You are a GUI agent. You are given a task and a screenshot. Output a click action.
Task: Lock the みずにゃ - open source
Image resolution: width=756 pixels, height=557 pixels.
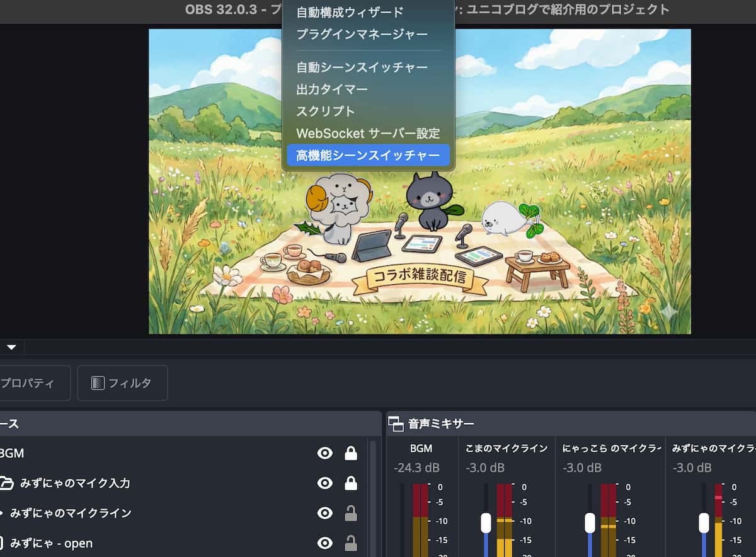coord(351,543)
